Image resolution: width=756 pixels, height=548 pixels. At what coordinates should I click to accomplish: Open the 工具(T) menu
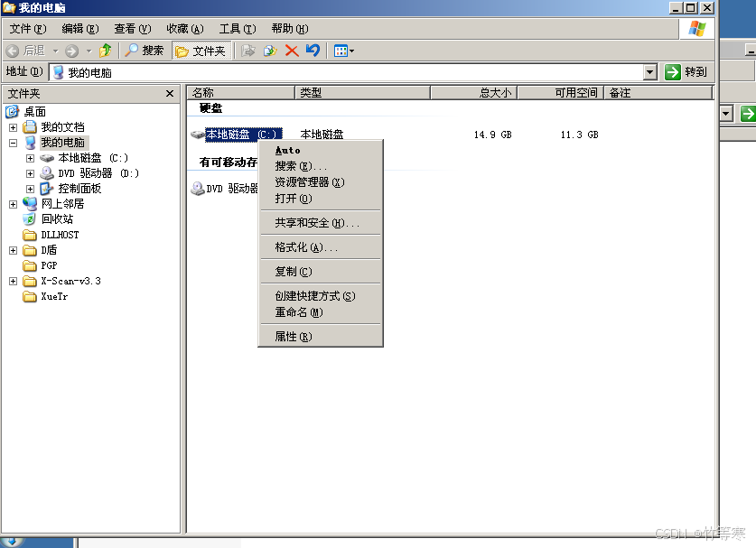(237, 29)
